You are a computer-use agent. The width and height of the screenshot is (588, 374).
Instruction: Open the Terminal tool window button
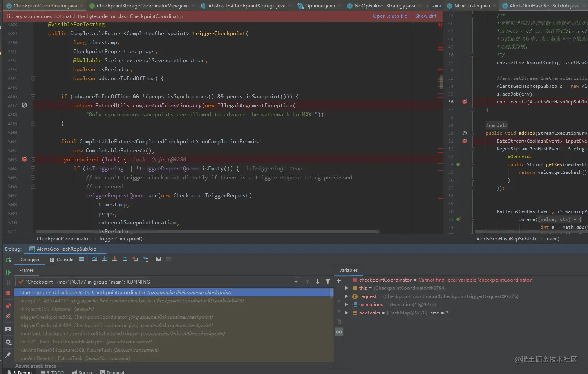tap(112, 372)
